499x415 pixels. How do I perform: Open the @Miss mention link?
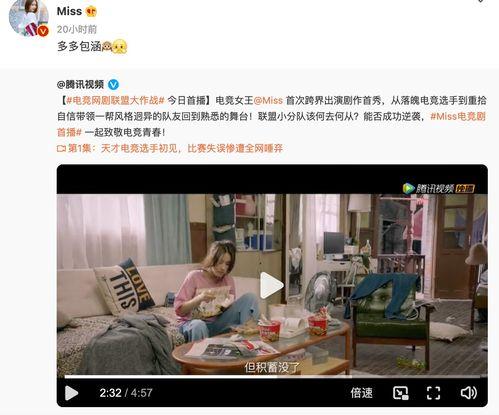click(268, 100)
